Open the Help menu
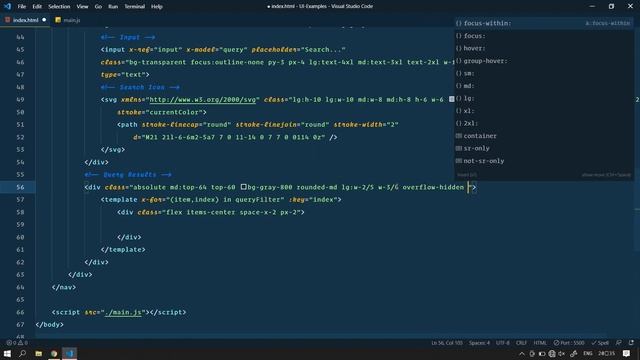Viewport: 640px width, 360px height. (157, 7)
